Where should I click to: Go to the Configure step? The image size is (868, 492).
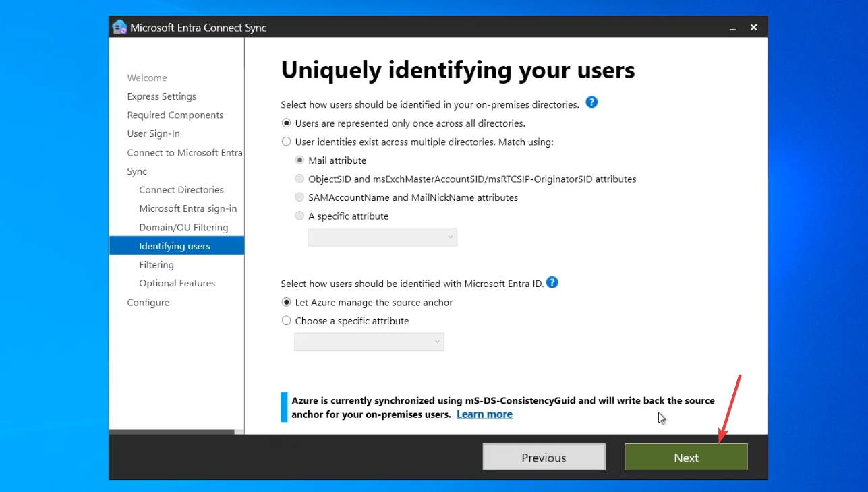pos(148,302)
